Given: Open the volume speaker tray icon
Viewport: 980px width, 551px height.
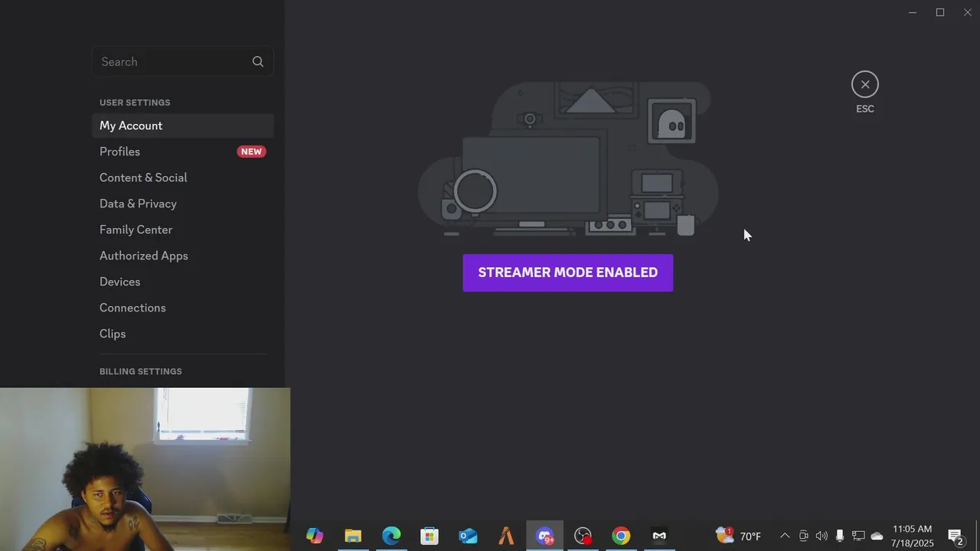Looking at the screenshot, I should 822,536.
